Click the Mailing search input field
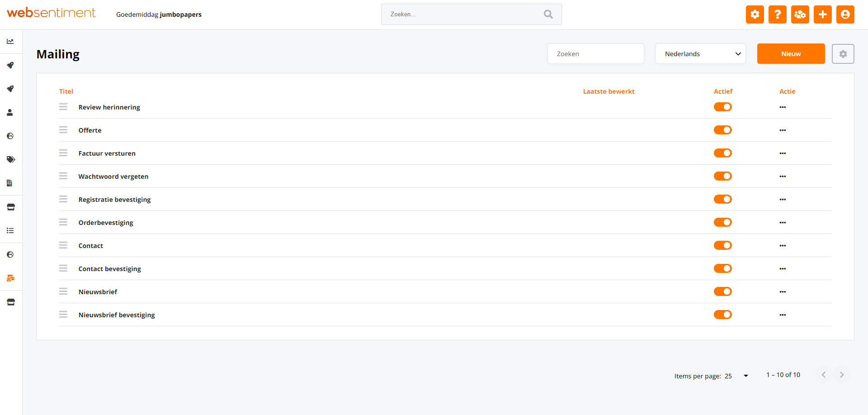The height and width of the screenshot is (415, 868). (595, 54)
